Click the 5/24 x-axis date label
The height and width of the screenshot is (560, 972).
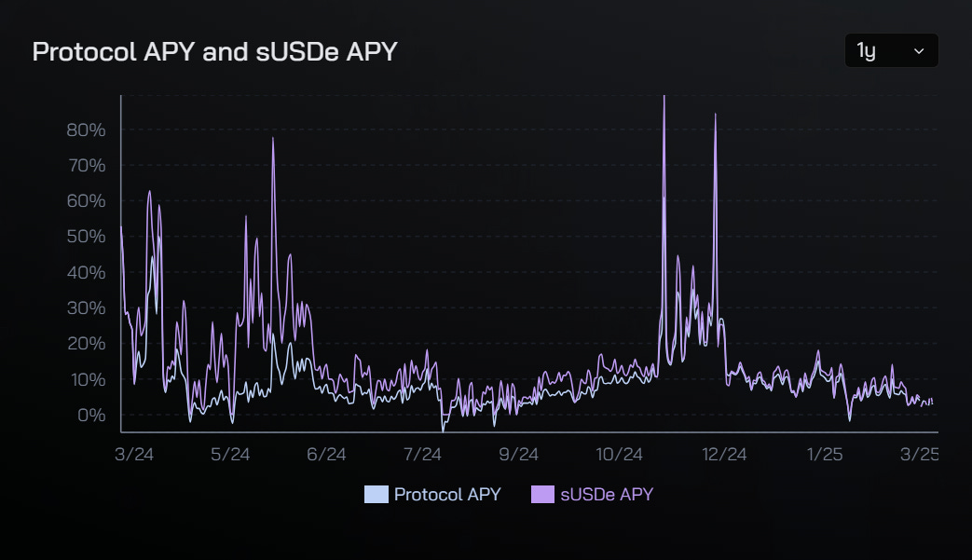pyautogui.click(x=230, y=454)
